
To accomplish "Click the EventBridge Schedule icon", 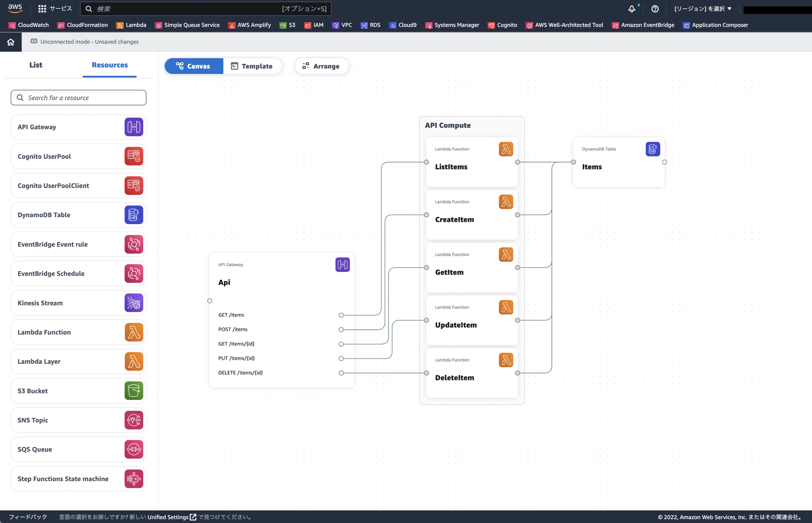I will (134, 273).
